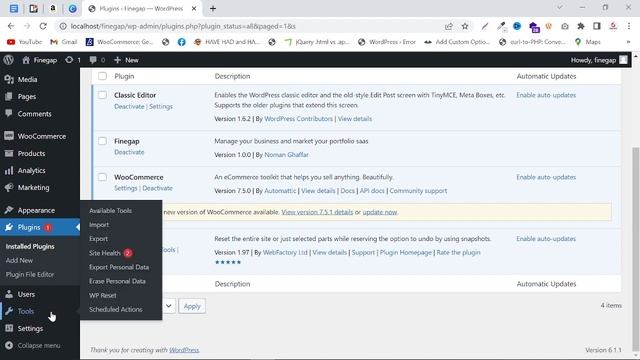View version 7.5.1 details link
The height and width of the screenshot is (360, 640).
[317, 212]
